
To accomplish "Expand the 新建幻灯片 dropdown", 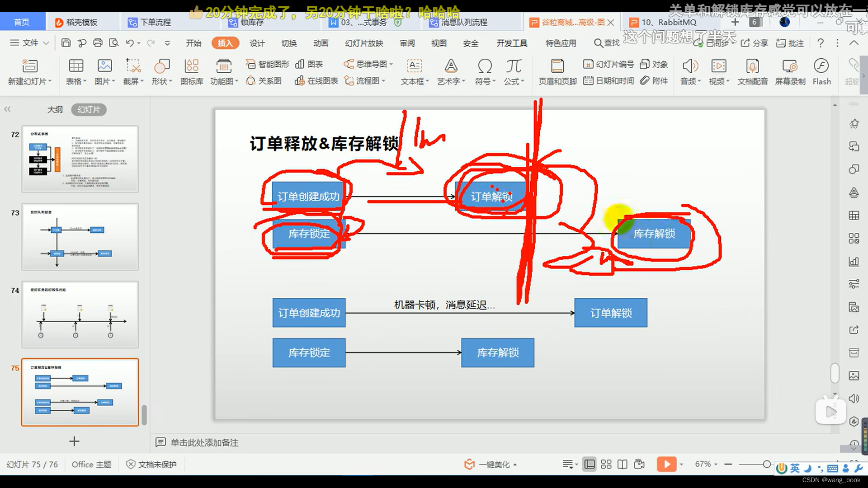I will (x=49, y=81).
